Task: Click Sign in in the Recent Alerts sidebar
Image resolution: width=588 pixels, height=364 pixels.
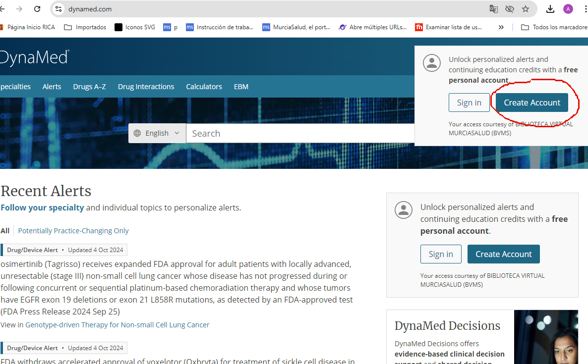Action: (x=441, y=254)
